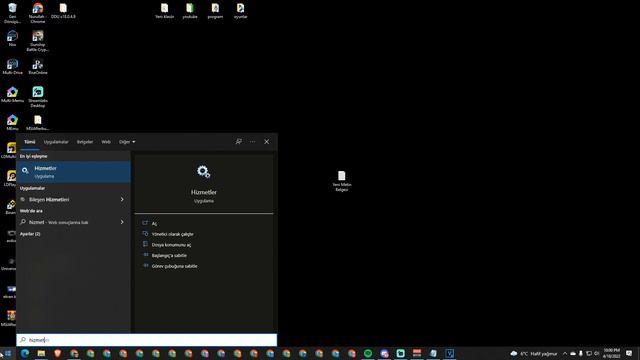
Task: Open the DDU v18.0.4.9 desktop file
Action: (x=63, y=11)
